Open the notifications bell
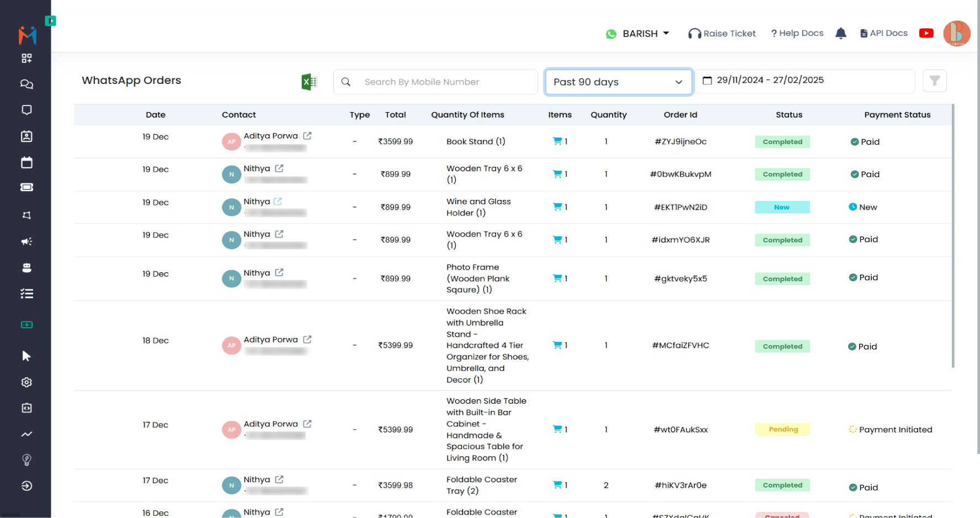 pyautogui.click(x=840, y=34)
